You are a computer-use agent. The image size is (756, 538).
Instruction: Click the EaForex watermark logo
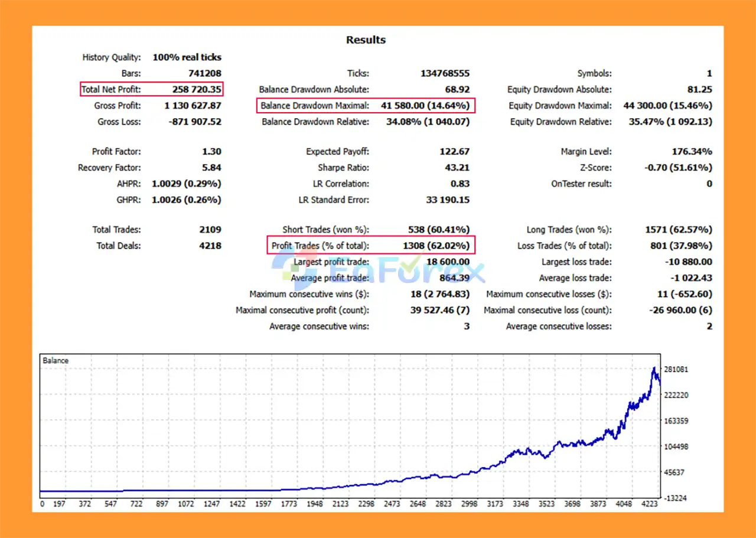(378, 273)
